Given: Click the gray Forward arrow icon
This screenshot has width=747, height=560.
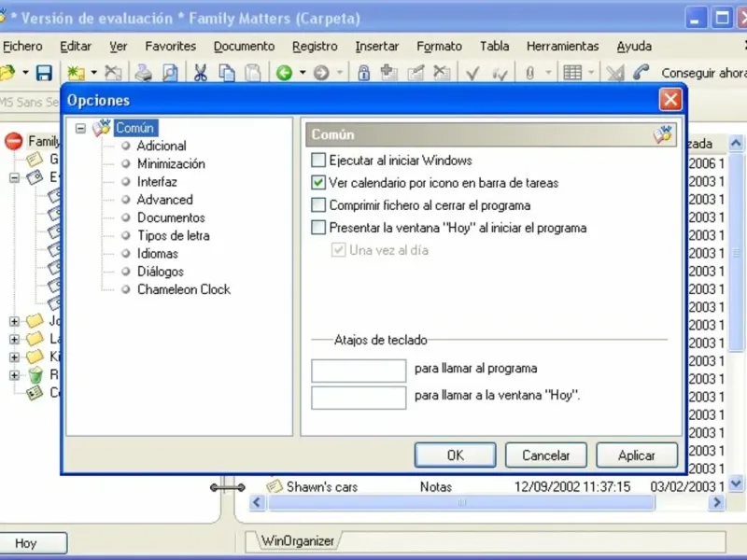Looking at the screenshot, I should pos(321,73).
